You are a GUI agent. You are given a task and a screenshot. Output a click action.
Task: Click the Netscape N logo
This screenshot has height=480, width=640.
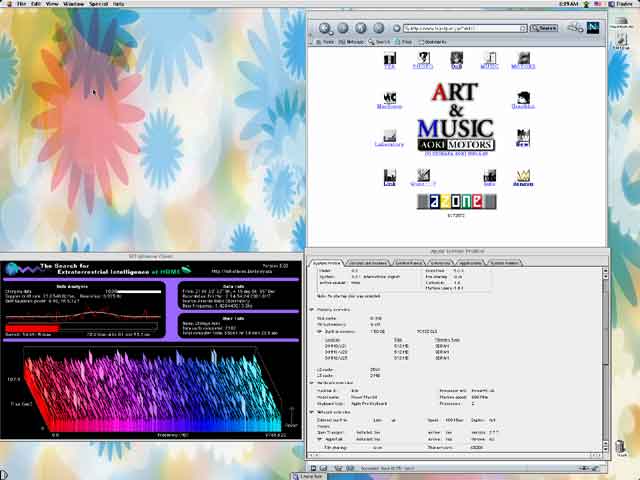[x=593, y=28]
